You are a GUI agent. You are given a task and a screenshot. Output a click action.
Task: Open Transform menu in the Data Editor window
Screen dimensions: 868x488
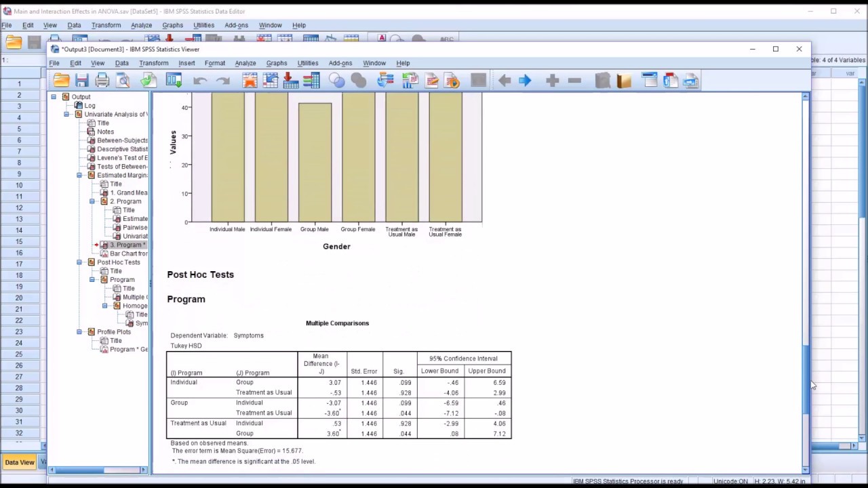(x=106, y=25)
